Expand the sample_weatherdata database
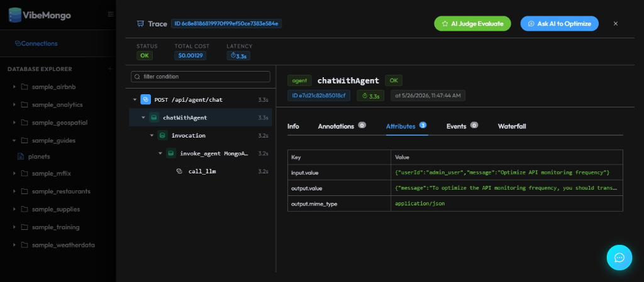The width and height of the screenshot is (644, 282). (14, 245)
